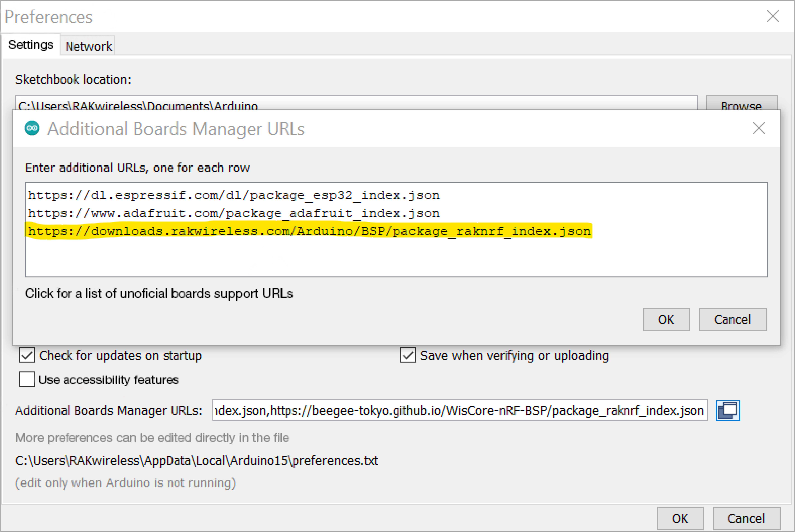The image size is (795, 532).
Task: Click the adafruit package index URL line
Action: pyautogui.click(x=234, y=213)
